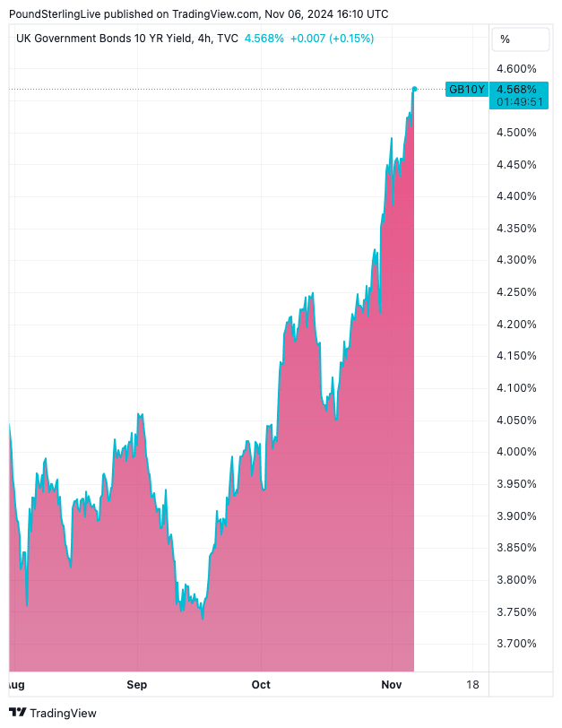The height and width of the screenshot is (728, 562).
Task: Click the 01:49:51 bar countdown timer
Action: 516,101
